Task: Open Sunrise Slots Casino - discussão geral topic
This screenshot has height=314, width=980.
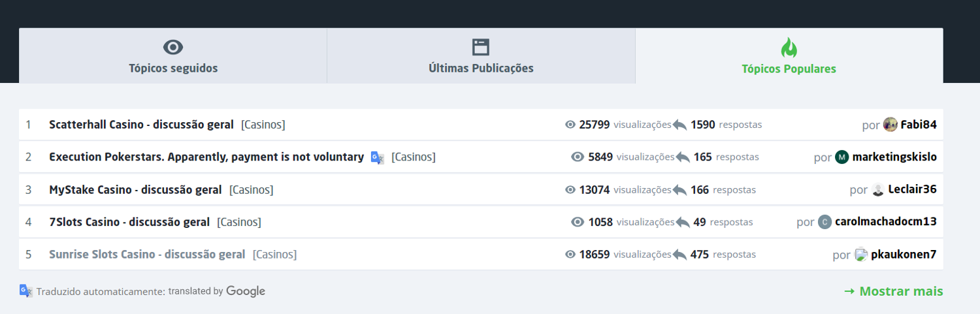Action: click(147, 255)
